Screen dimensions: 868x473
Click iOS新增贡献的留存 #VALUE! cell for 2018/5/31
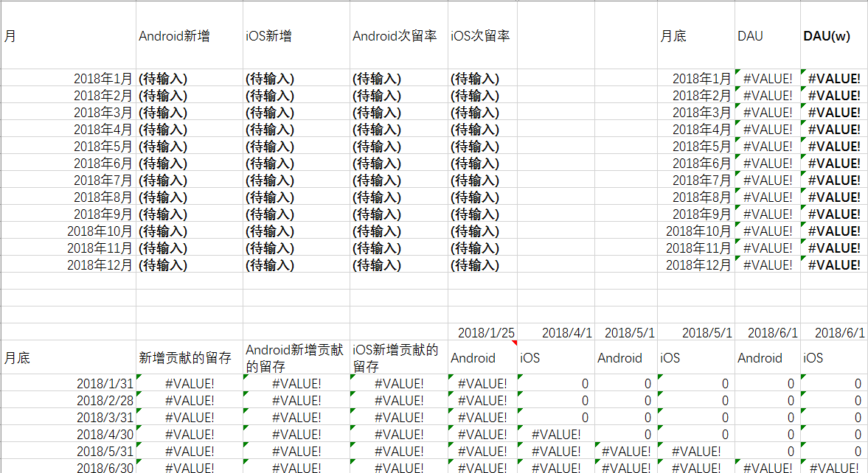tap(398, 451)
